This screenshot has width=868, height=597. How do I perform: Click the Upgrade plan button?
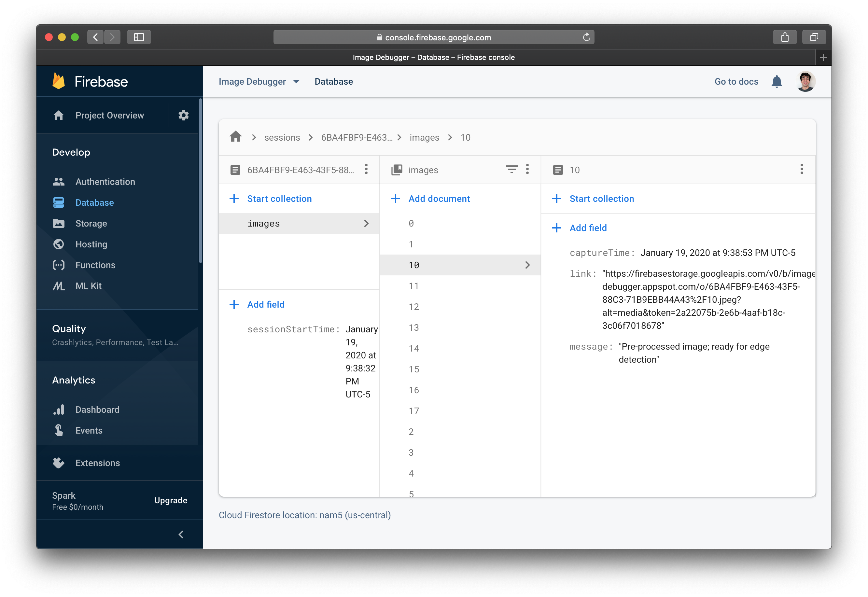coord(171,501)
